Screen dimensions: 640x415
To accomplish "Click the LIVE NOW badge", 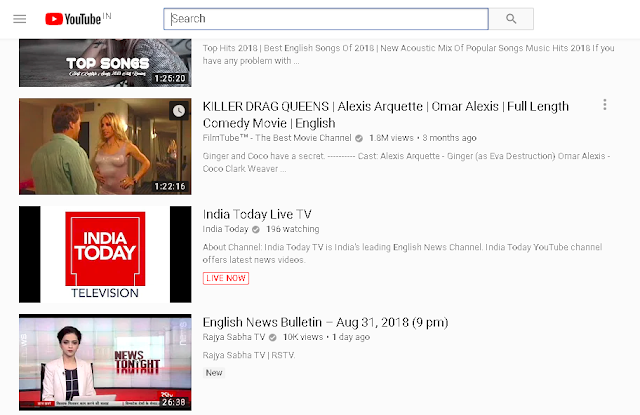I will click(x=226, y=278).
